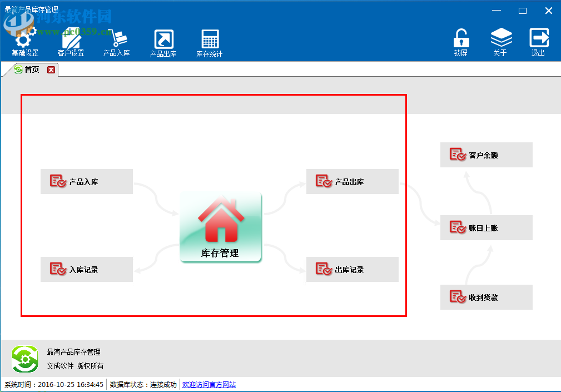Close the 首页 tab with red X
This screenshot has width=561, height=392.
click(x=51, y=70)
